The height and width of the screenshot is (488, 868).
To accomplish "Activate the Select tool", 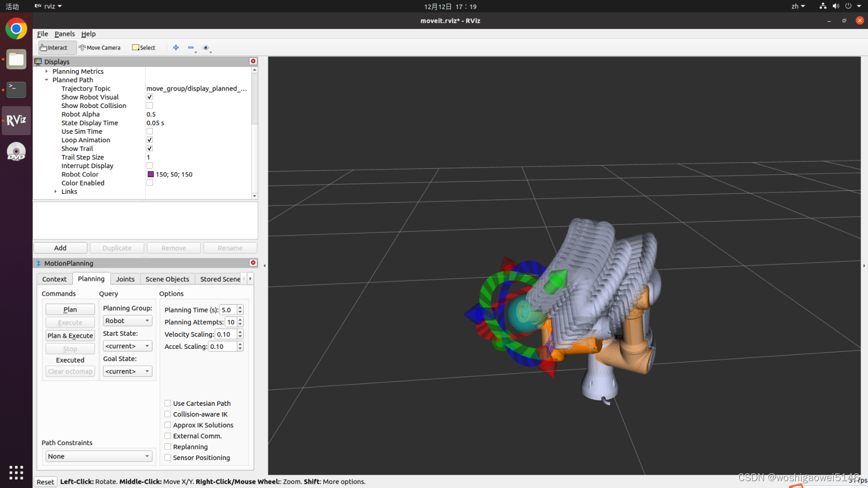I will tap(143, 47).
